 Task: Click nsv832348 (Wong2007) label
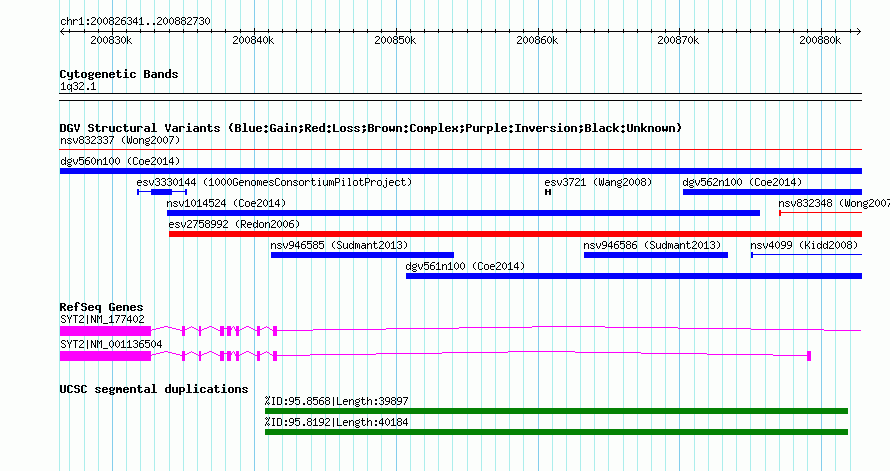coord(834,203)
